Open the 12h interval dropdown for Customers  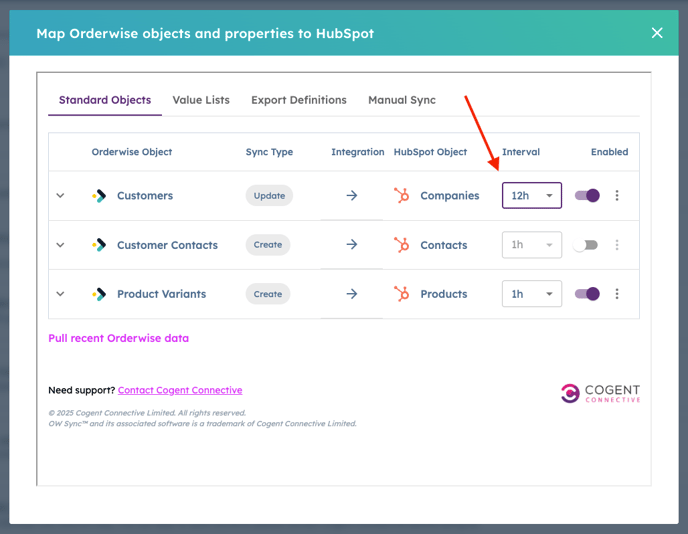point(532,195)
